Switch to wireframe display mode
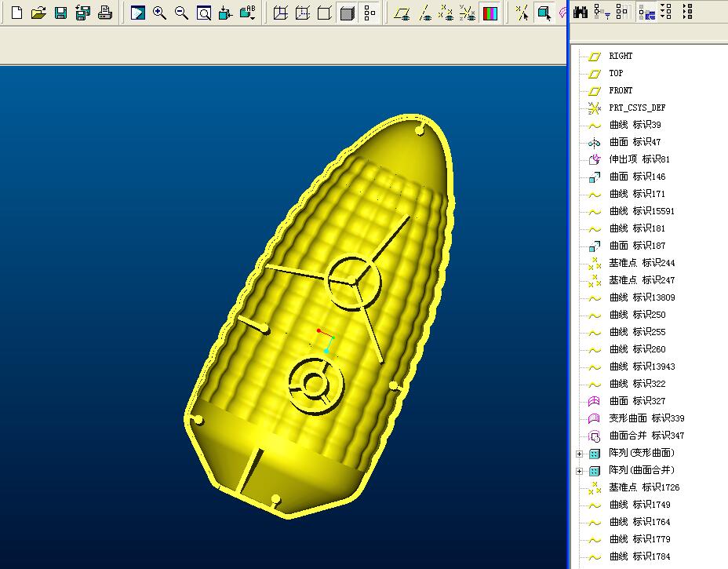 click(280, 13)
